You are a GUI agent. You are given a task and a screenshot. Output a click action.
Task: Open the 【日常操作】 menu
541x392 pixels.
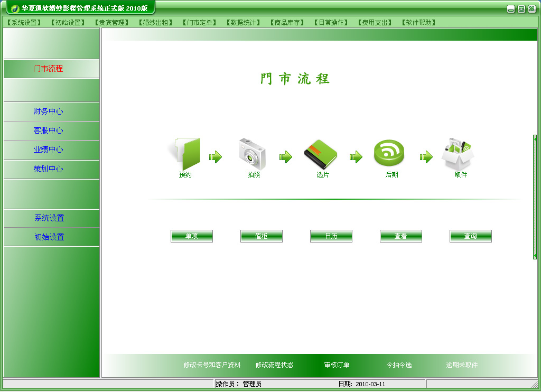point(331,22)
